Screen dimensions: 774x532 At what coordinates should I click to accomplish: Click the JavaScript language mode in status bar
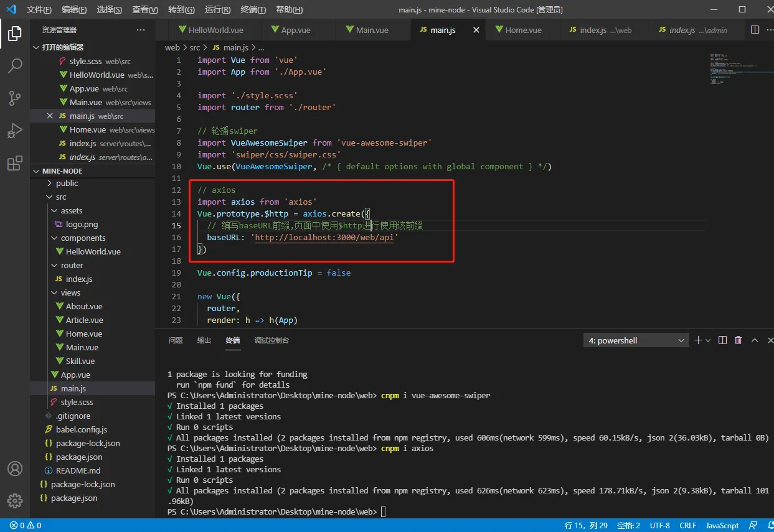click(722, 526)
